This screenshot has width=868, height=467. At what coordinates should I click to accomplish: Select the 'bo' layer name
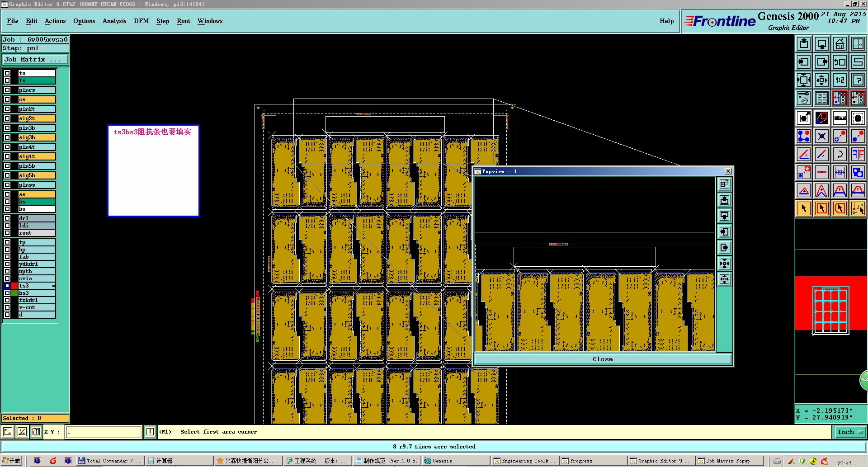tap(37, 209)
